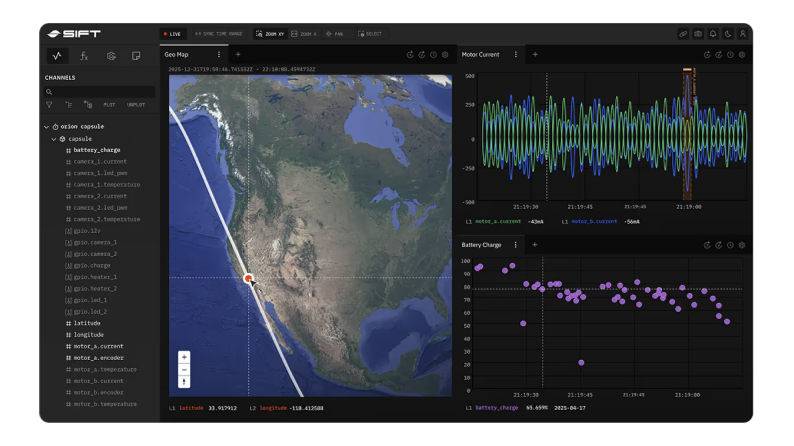Image resolution: width=794 pixels, height=446 pixels.
Task: Switch to the Geo Map tab
Action: (177, 55)
